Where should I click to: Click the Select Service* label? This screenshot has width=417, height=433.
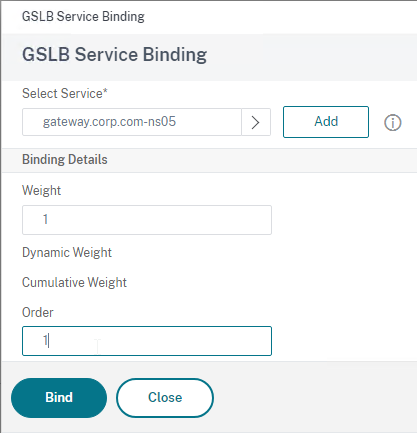pos(65,94)
